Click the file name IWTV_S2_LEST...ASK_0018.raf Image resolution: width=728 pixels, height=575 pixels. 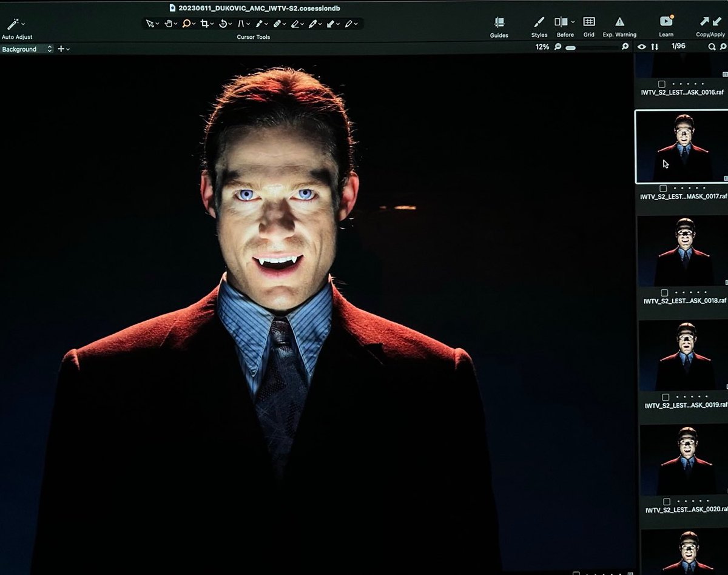[685, 301]
